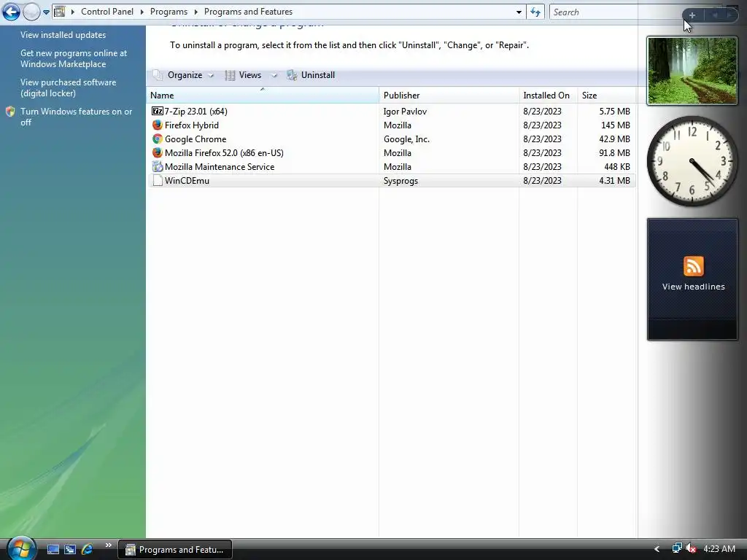
Task: Select Mozilla Maintenance Service entry
Action: pos(391,166)
